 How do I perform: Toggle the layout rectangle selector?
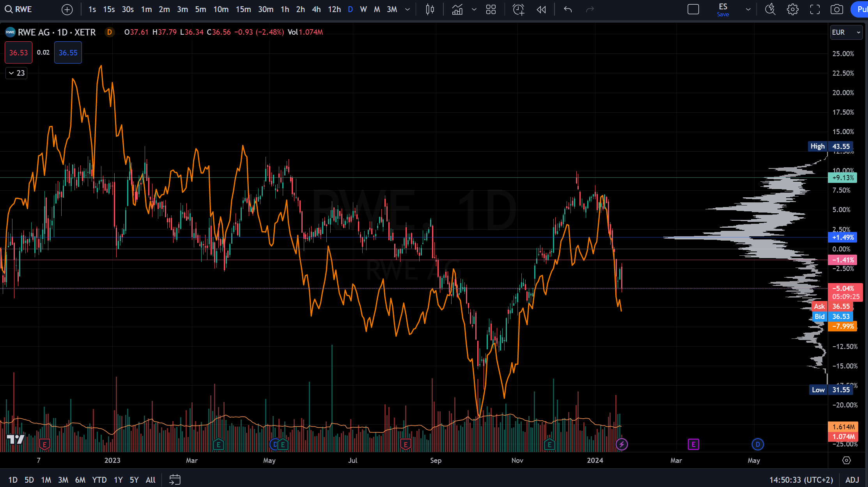[x=693, y=9]
